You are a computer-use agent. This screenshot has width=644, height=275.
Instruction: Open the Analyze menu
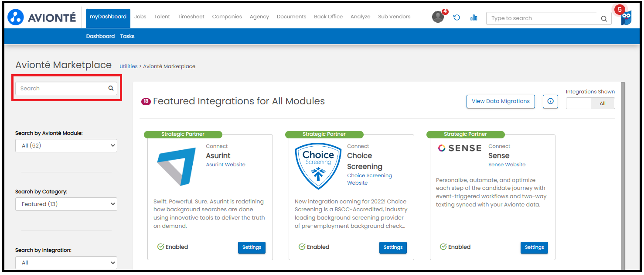click(x=361, y=17)
